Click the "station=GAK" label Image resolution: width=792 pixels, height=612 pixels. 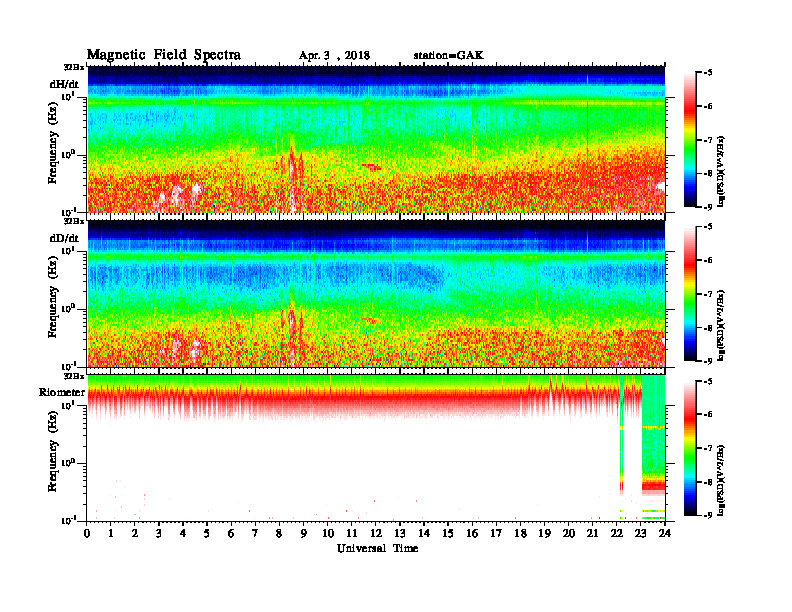pyautogui.click(x=449, y=56)
